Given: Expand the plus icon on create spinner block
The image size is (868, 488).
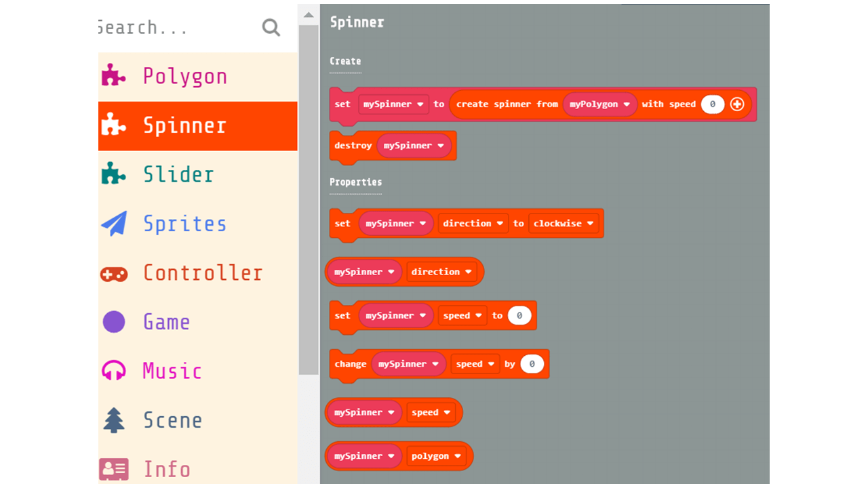Looking at the screenshot, I should click(738, 104).
